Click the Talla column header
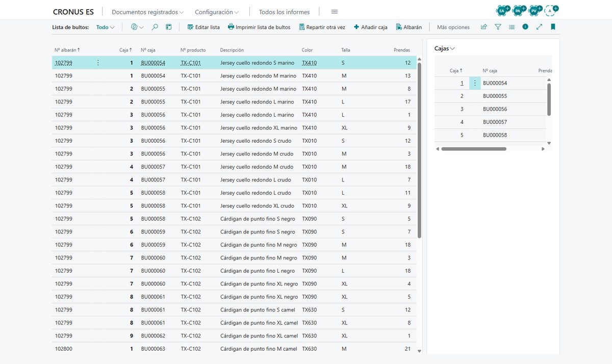This screenshot has width=612, height=364. [346, 50]
